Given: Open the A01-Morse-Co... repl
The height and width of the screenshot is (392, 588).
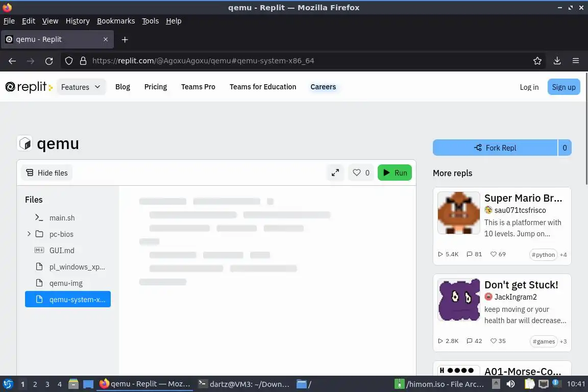Looking at the screenshot, I should (x=523, y=372).
